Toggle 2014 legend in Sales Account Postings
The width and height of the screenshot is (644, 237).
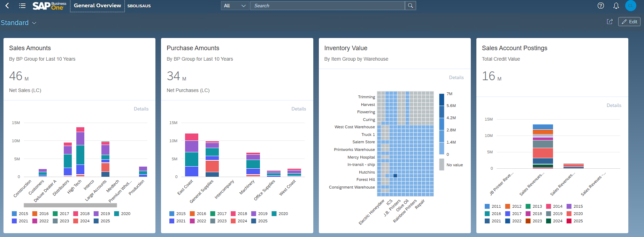554,206
